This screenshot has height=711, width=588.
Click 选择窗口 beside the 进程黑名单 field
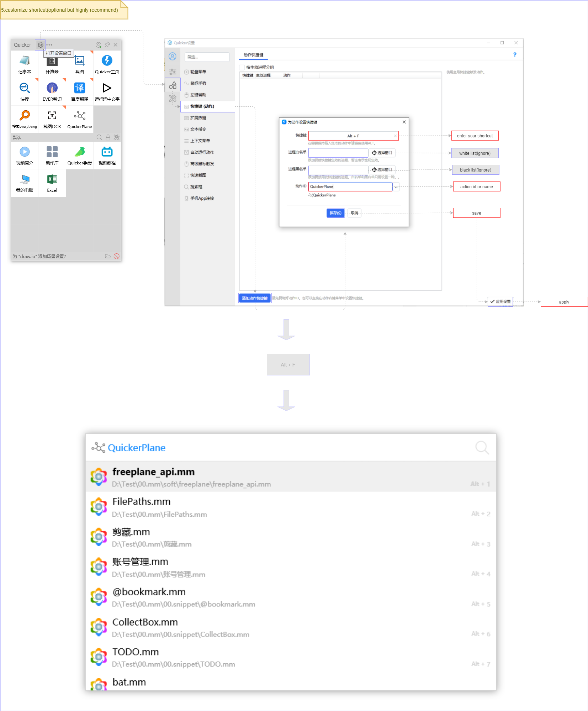pyautogui.click(x=382, y=170)
